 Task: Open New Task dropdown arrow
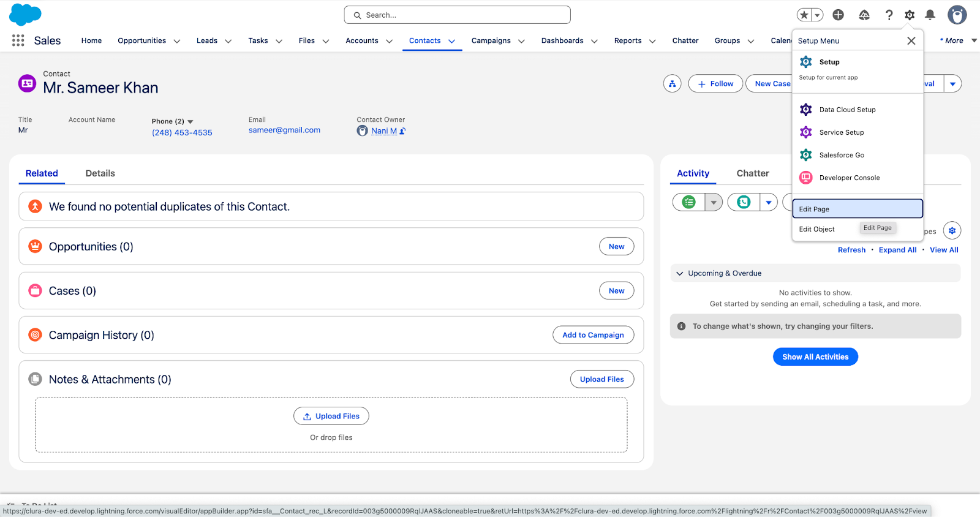(x=714, y=202)
